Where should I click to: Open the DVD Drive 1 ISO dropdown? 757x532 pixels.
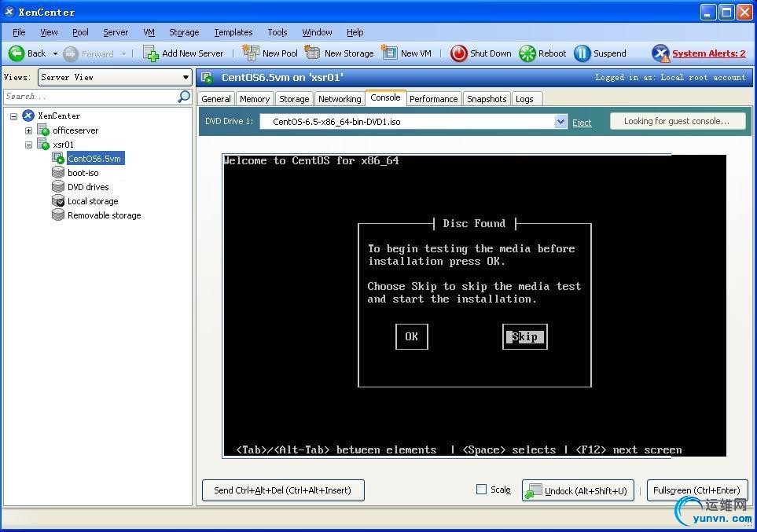560,122
